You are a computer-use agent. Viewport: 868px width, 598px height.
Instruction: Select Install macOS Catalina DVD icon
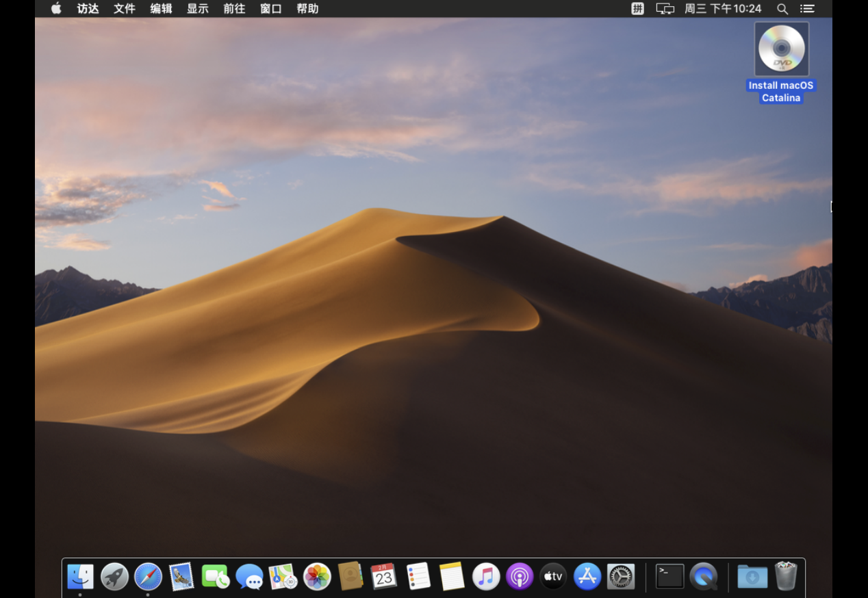pyautogui.click(x=782, y=49)
